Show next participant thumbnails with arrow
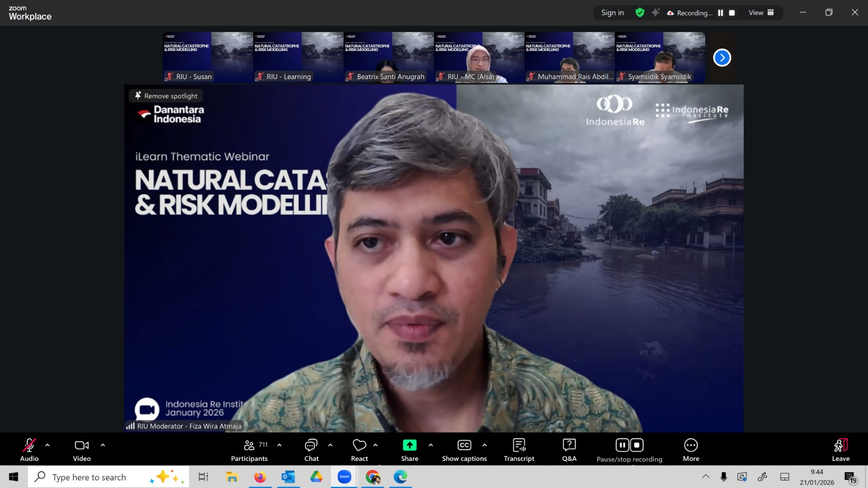 pyautogui.click(x=722, y=57)
